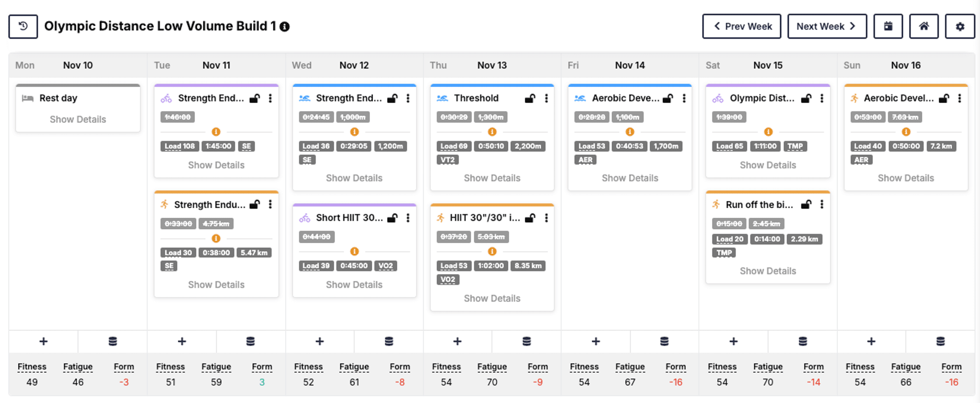
Task: Toggle lock on Tuesday Strength Endurance bike workout
Action: (x=255, y=98)
